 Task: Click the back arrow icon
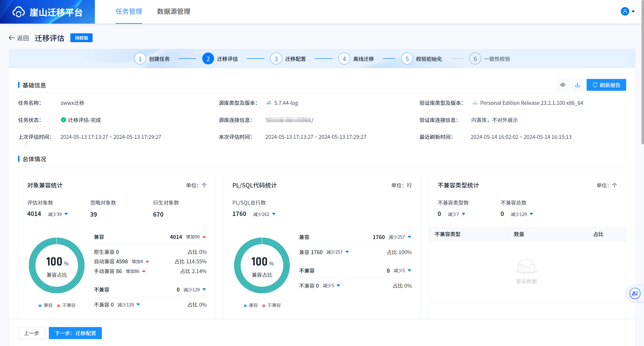click(12, 38)
